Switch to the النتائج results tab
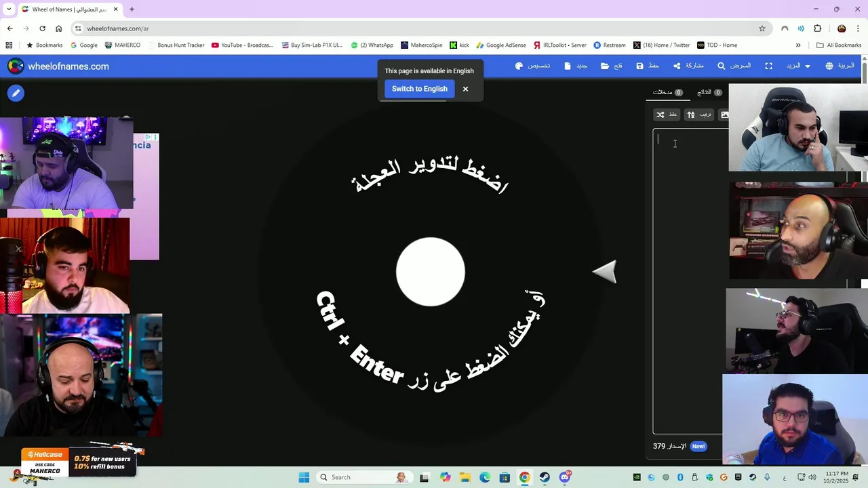 pos(709,92)
